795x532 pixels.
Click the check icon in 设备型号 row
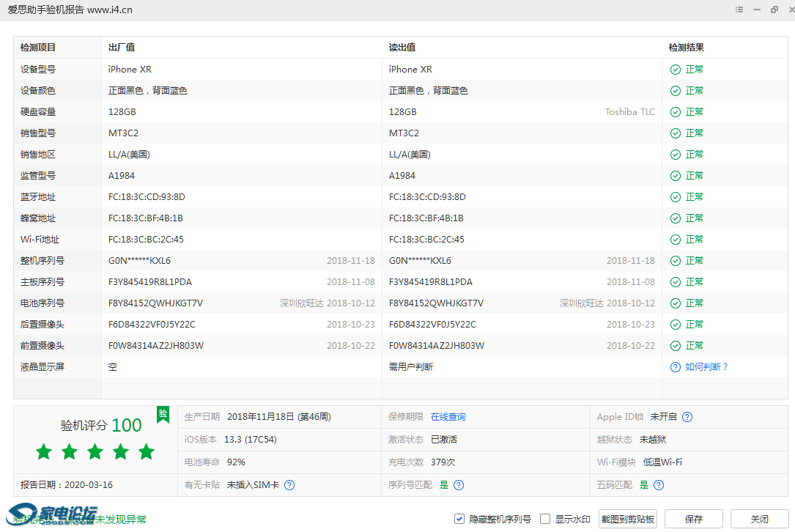[676, 70]
